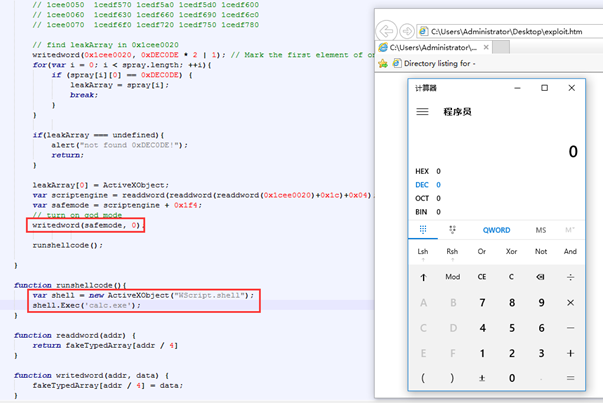The width and height of the screenshot is (603, 403).
Task: Click the favorites star icon
Action: [383, 63]
